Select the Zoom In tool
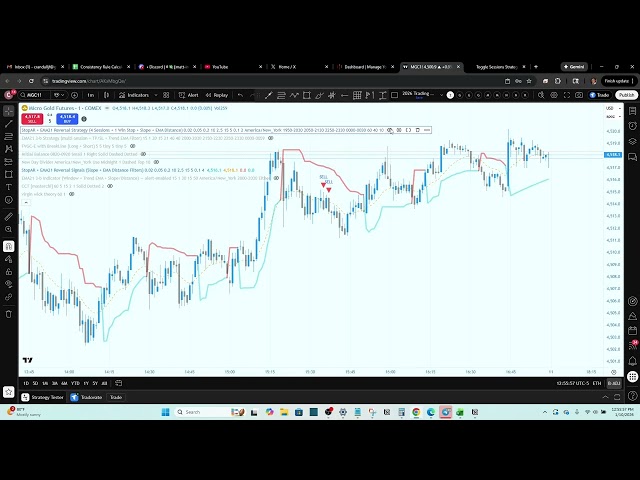 tap(9, 229)
